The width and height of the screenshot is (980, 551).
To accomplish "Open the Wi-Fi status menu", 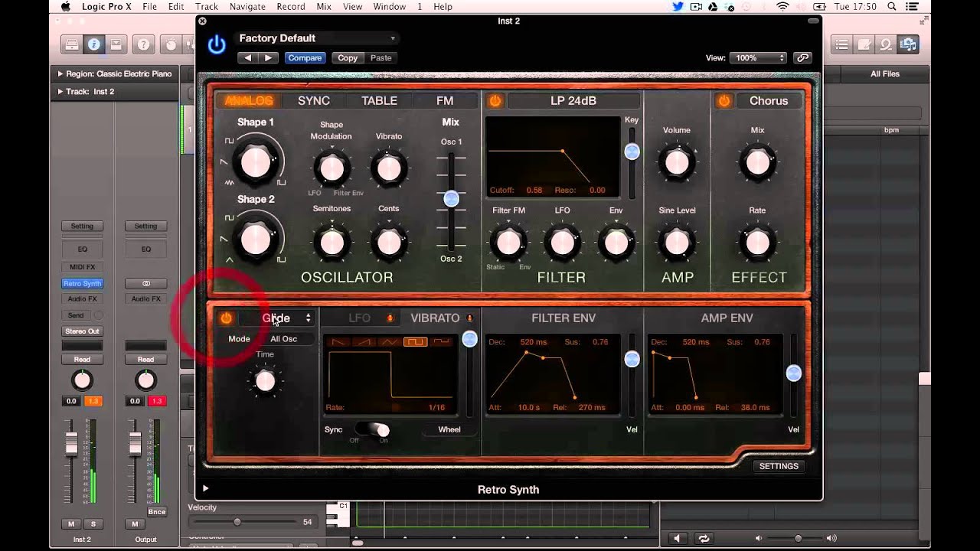I will [782, 7].
